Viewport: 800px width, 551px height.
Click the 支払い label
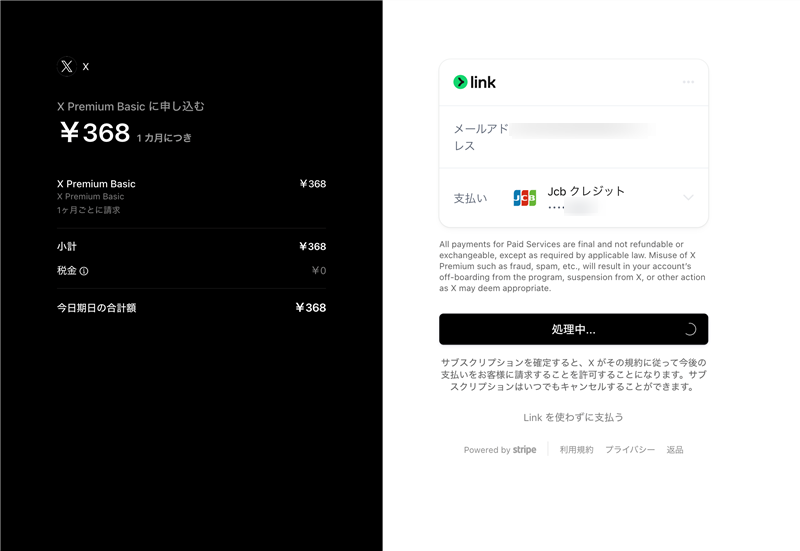point(470,198)
